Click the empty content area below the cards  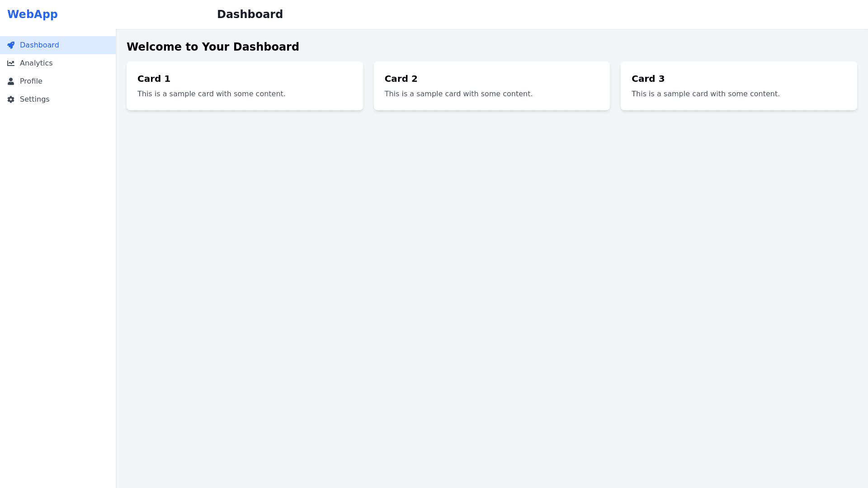click(x=492, y=294)
